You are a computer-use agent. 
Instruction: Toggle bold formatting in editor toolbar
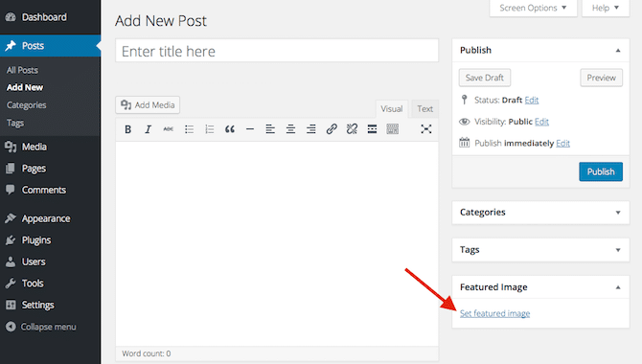coord(127,129)
